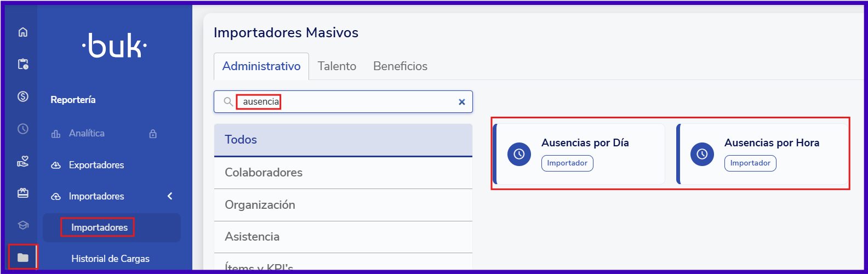Click the buk logo
The height and width of the screenshot is (274, 868).
tap(115, 46)
